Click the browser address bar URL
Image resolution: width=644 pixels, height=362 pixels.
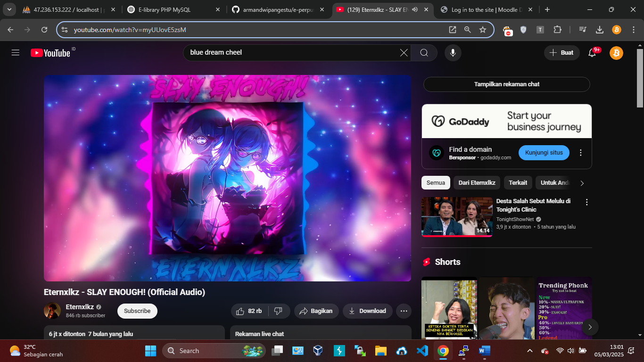point(130,30)
